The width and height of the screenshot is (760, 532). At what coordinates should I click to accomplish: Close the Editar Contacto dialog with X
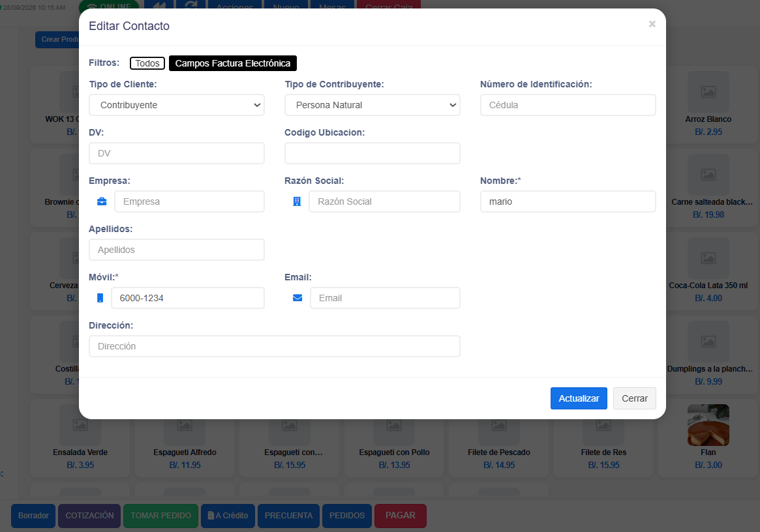[x=652, y=23]
